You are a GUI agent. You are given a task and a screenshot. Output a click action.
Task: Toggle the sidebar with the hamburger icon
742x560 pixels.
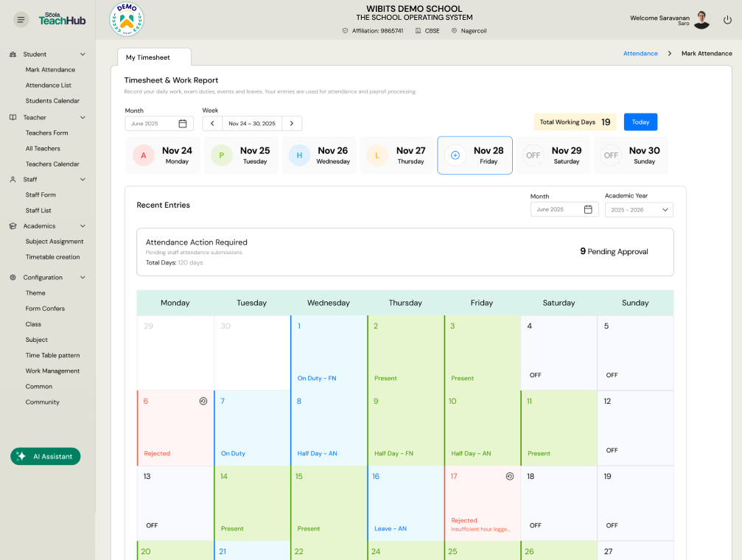tap(21, 19)
